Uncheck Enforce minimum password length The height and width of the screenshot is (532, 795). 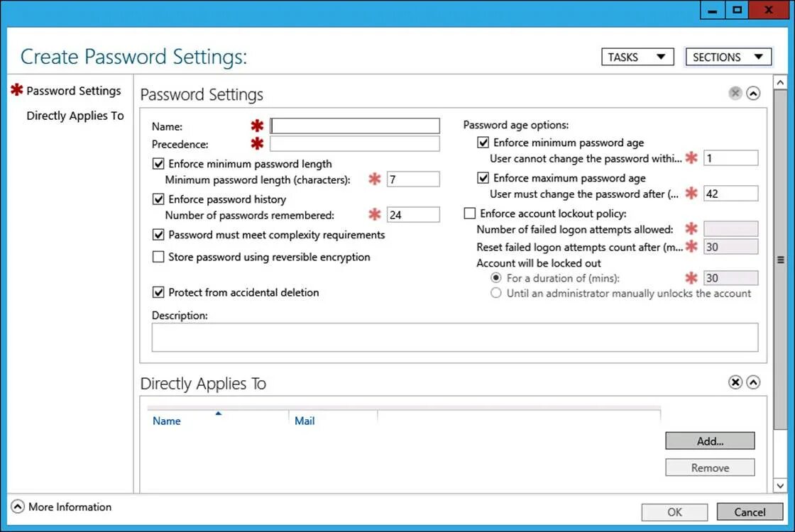click(158, 164)
